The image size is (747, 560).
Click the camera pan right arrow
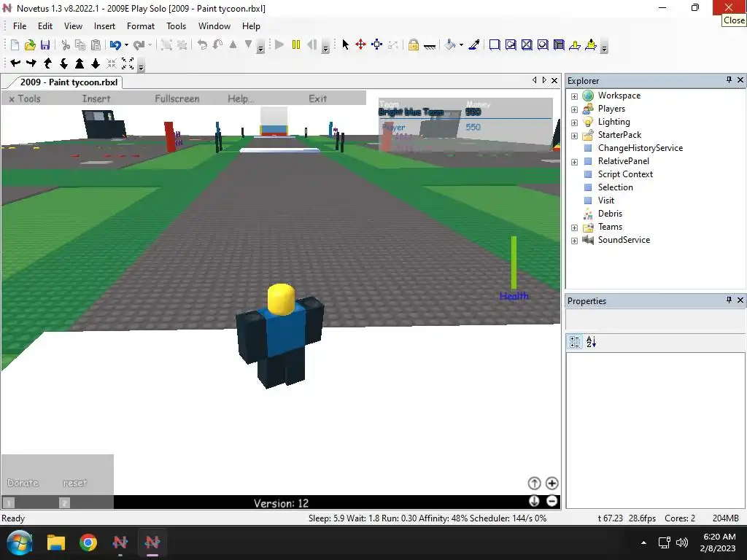tap(31, 63)
